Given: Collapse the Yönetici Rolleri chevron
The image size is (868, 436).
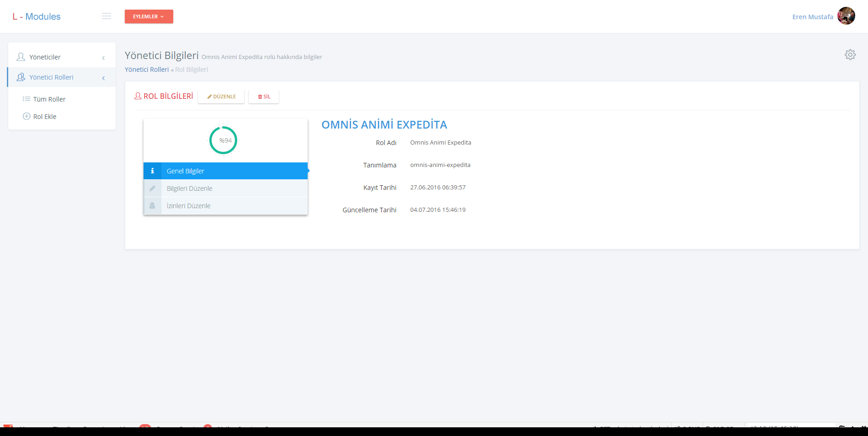Looking at the screenshot, I should coord(104,78).
